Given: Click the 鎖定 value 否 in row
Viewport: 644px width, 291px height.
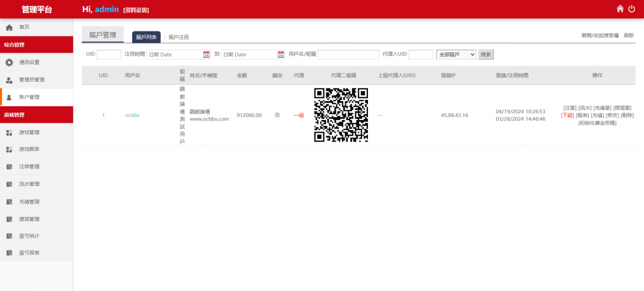Looking at the screenshot, I should [x=277, y=116].
